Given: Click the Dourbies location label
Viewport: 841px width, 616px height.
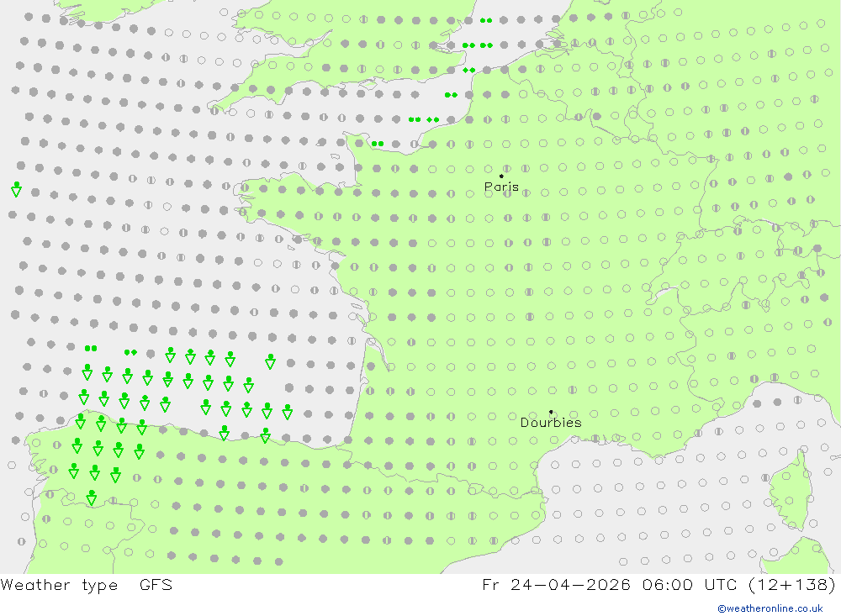Looking at the screenshot, I should tap(551, 423).
